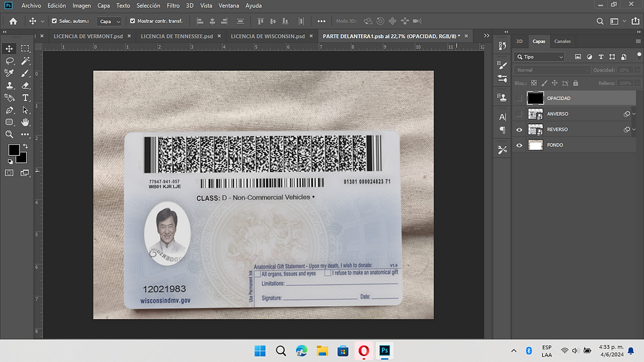Toggle the lock all padlock icon
The image size is (644, 362).
(x=576, y=83)
